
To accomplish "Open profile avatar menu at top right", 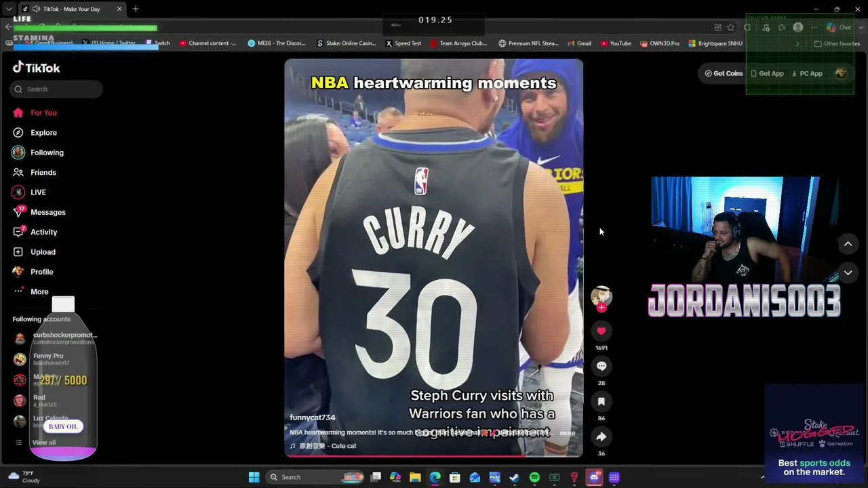I will pos(841,73).
